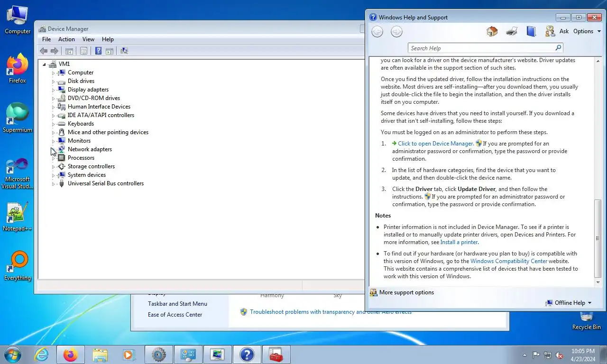The height and width of the screenshot is (364, 607).
Task: Select Firefox desktop shortcut
Action: click(x=18, y=69)
